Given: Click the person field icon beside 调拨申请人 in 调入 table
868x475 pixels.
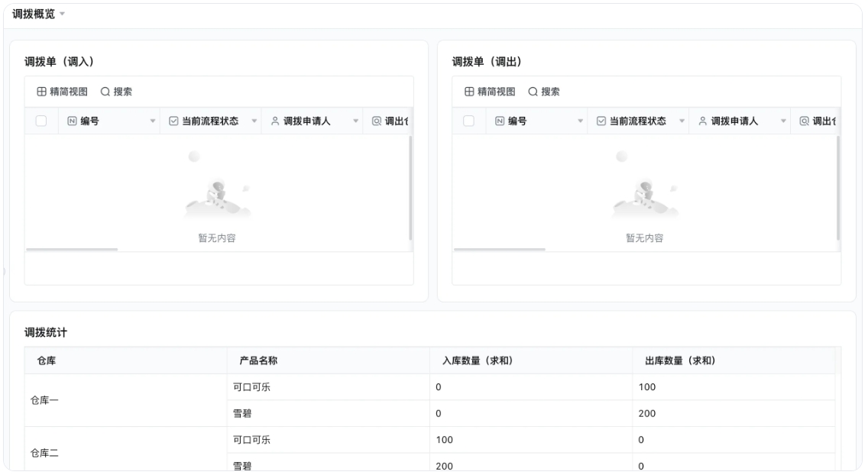Looking at the screenshot, I should coord(274,121).
